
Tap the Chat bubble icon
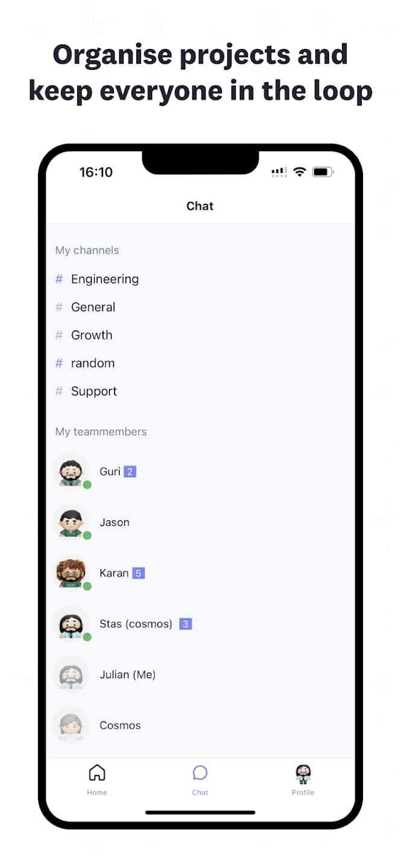click(x=200, y=773)
